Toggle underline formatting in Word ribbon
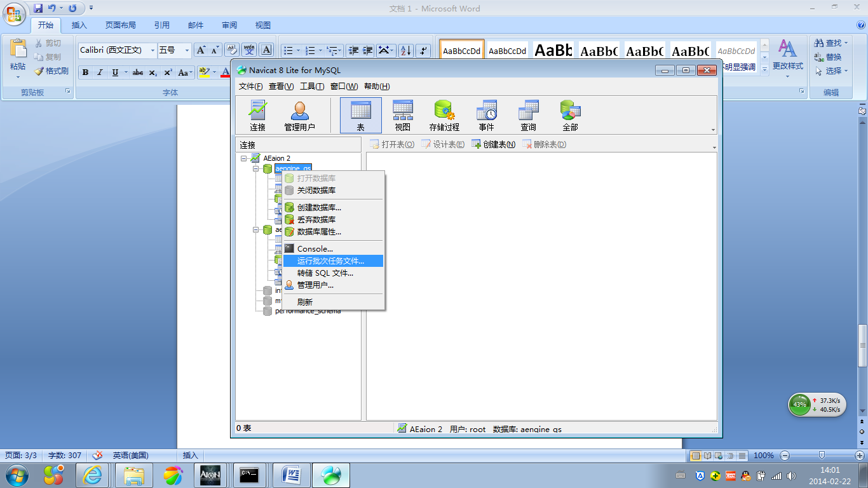The image size is (868, 488). coord(115,72)
